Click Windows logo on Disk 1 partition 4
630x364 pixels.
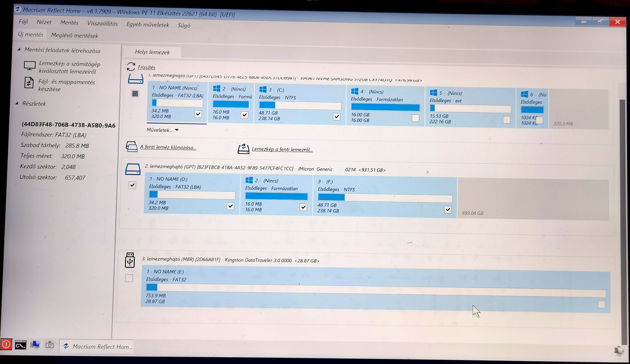(x=355, y=91)
